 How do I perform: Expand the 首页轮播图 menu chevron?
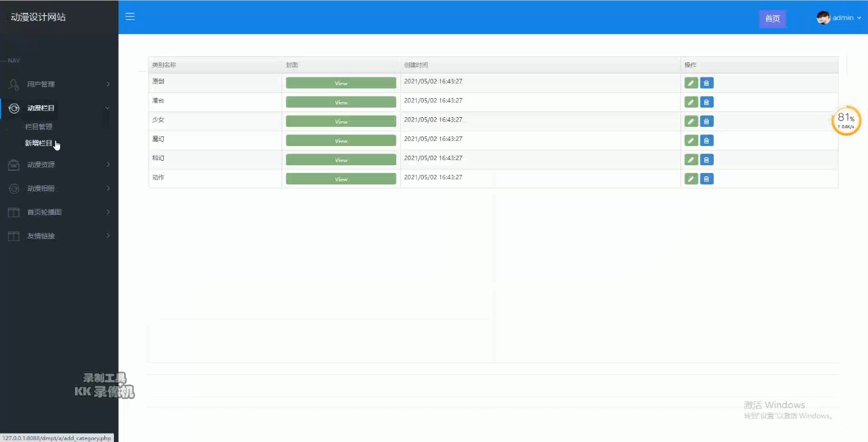coord(108,212)
